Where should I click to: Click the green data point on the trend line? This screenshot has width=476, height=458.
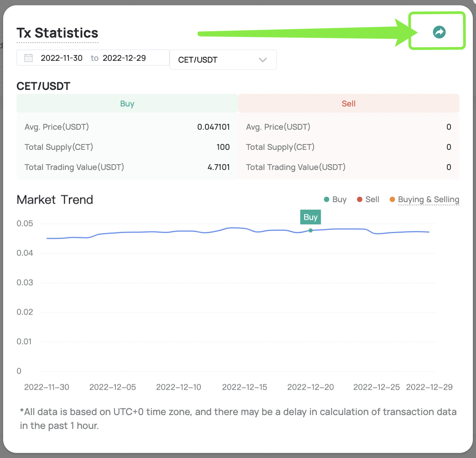[x=310, y=231]
